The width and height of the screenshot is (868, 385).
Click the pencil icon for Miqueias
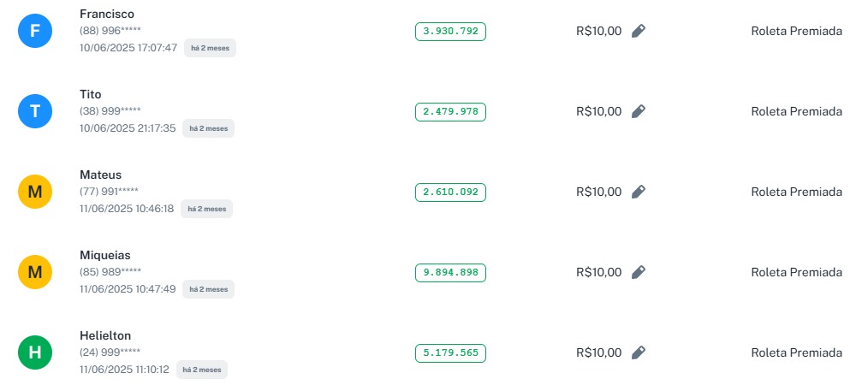pyautogui.click(x=638, y=273)
